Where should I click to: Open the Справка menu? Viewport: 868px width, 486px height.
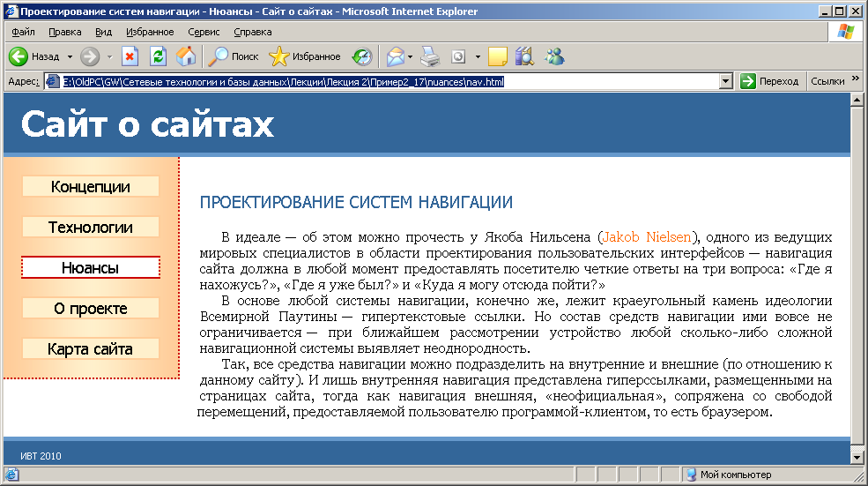coord(253,32)
